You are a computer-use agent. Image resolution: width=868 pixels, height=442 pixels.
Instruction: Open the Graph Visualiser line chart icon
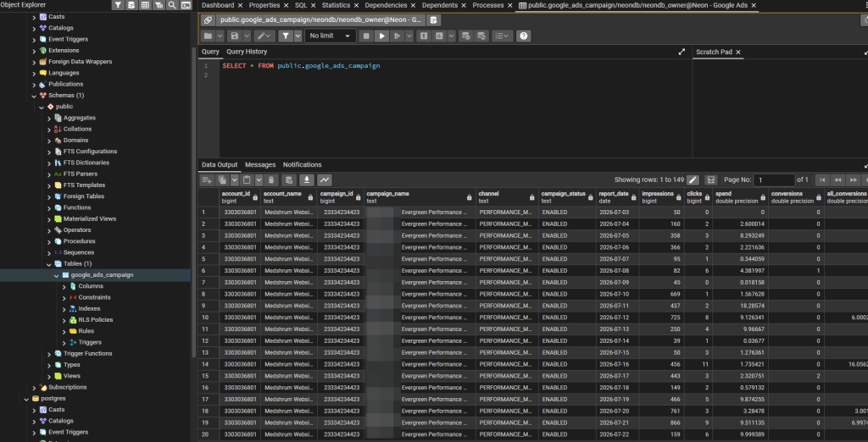(324, 180)
